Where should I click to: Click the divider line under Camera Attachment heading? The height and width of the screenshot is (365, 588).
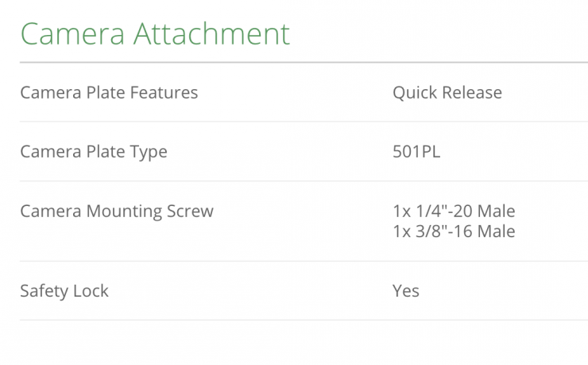point(304,62)
